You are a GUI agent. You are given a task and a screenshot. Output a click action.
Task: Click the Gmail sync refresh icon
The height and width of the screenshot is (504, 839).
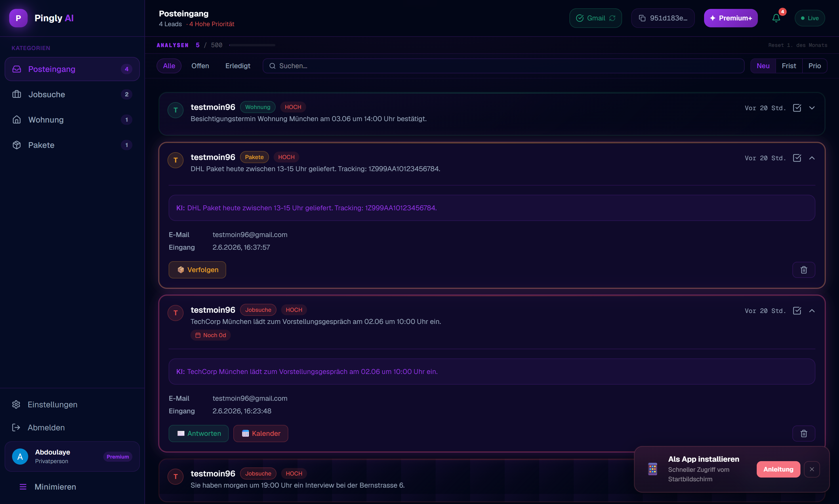(612, 18)
